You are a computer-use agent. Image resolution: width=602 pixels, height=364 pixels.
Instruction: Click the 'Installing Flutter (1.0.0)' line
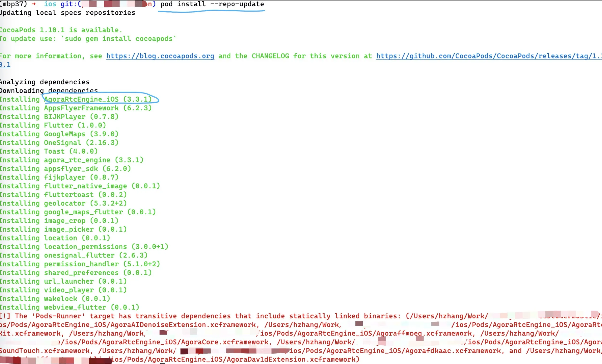[53, 125]
